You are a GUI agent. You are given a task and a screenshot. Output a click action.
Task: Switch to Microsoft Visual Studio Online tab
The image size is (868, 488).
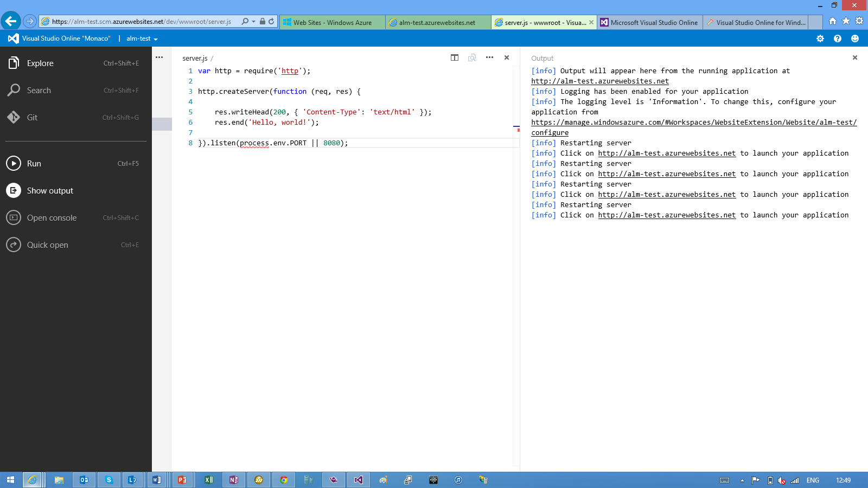[x=650, y=22]
